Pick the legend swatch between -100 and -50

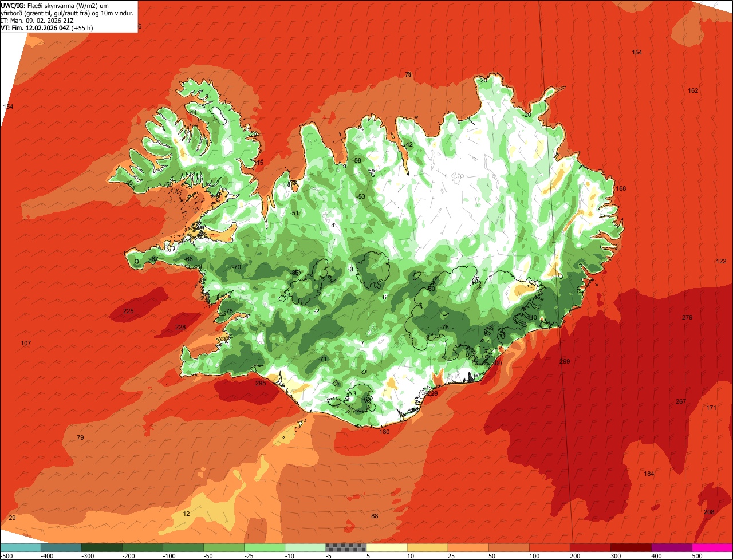point(183,547)
